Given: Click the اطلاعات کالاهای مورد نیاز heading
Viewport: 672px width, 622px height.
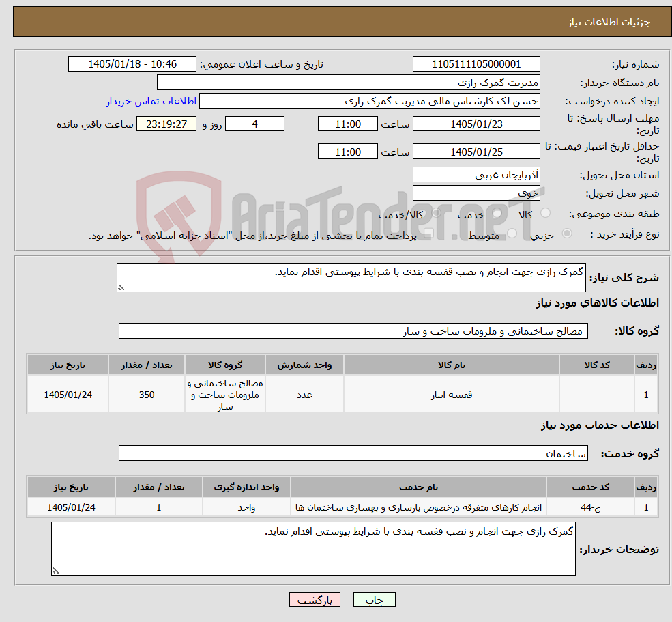Looking at the screenshot, I should coord(598,303).
